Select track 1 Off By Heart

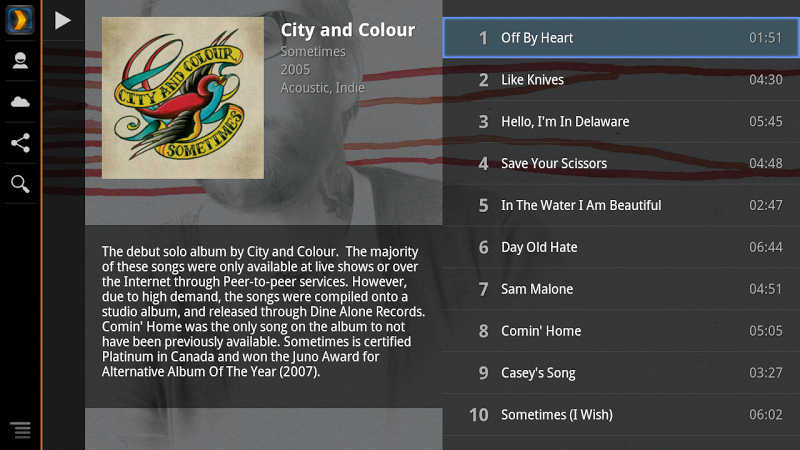(x=621, y=38)
